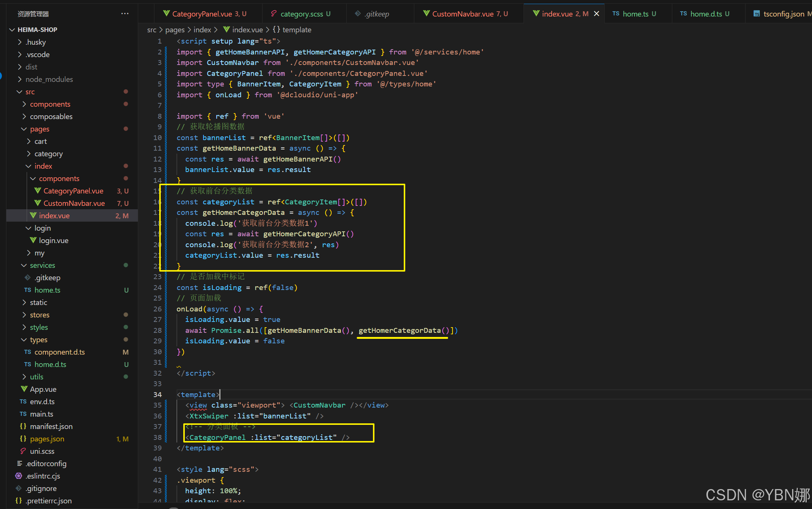Switch to the home.d.ts tab
Image resolution: width=812 pixels, height=509 pixels.
[x=706, y=14]
